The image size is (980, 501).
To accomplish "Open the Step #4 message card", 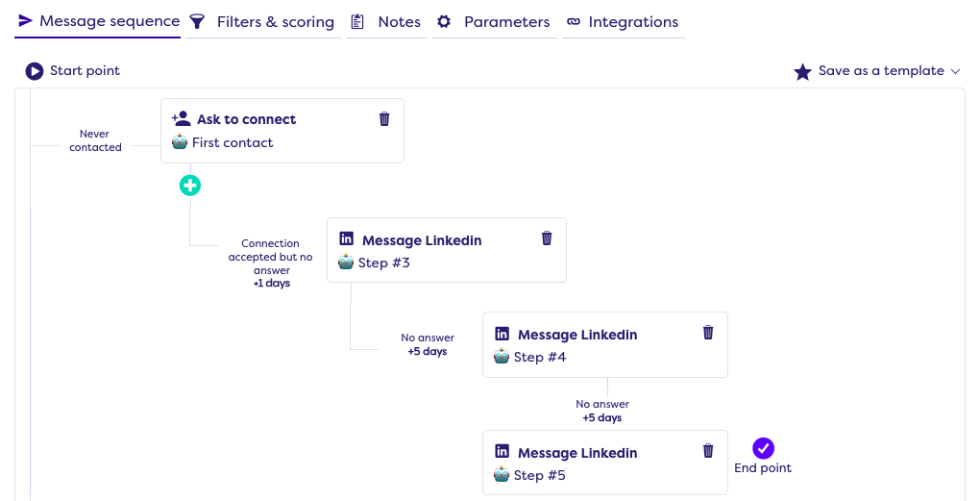I will tap(604, 345).
